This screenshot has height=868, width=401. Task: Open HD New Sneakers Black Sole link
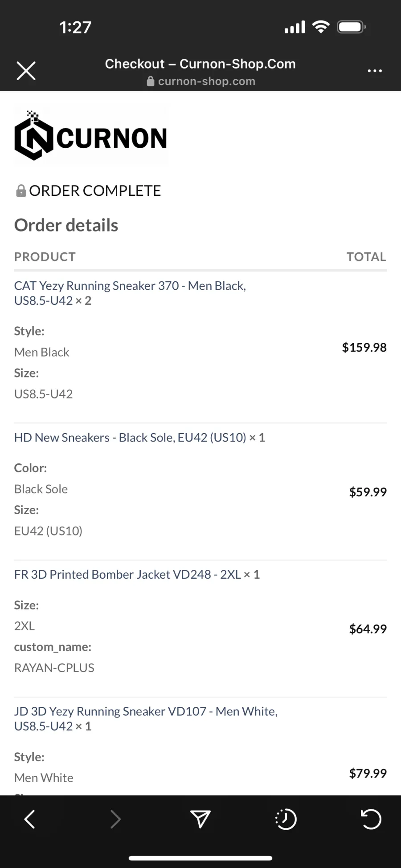click(x=139, y=438)
